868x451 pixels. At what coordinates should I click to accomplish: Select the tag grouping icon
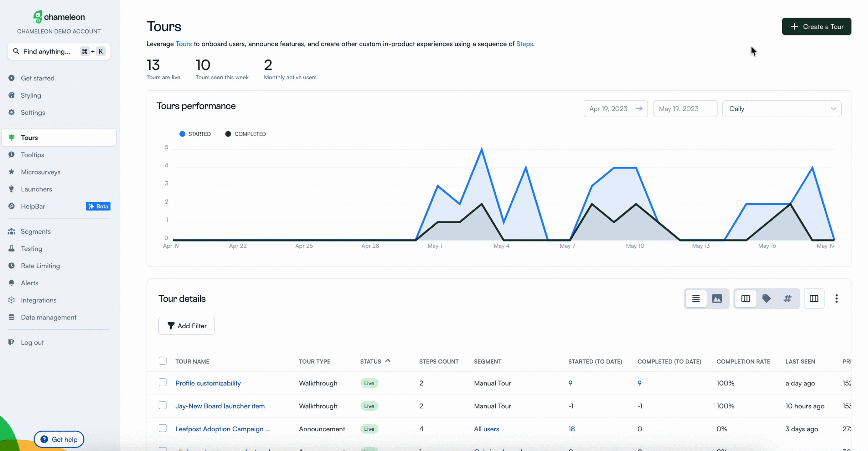coord(766,299)
